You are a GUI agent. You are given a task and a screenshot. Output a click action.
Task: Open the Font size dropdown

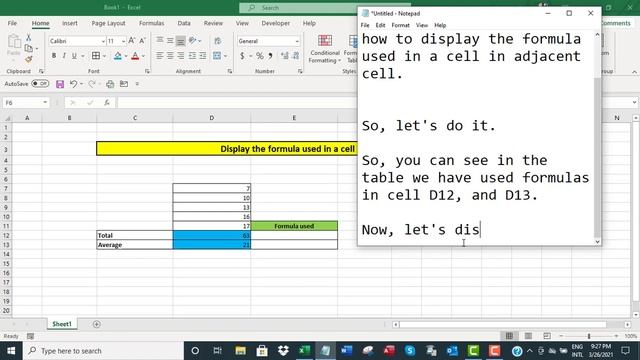123,41
